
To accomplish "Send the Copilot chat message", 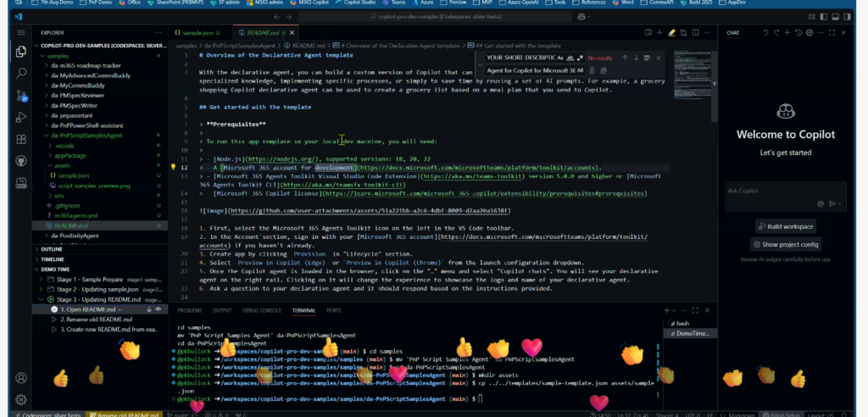I will (832, 203).
